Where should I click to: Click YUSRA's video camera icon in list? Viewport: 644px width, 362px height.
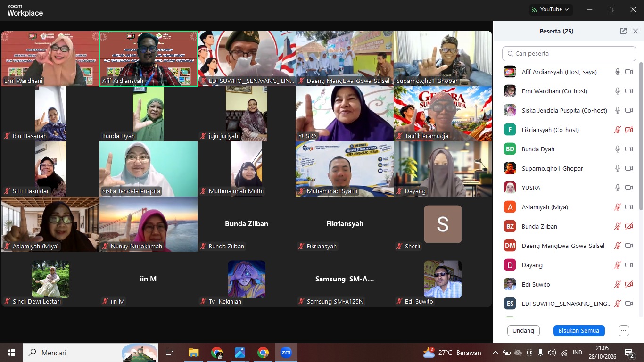click(628, 188)
